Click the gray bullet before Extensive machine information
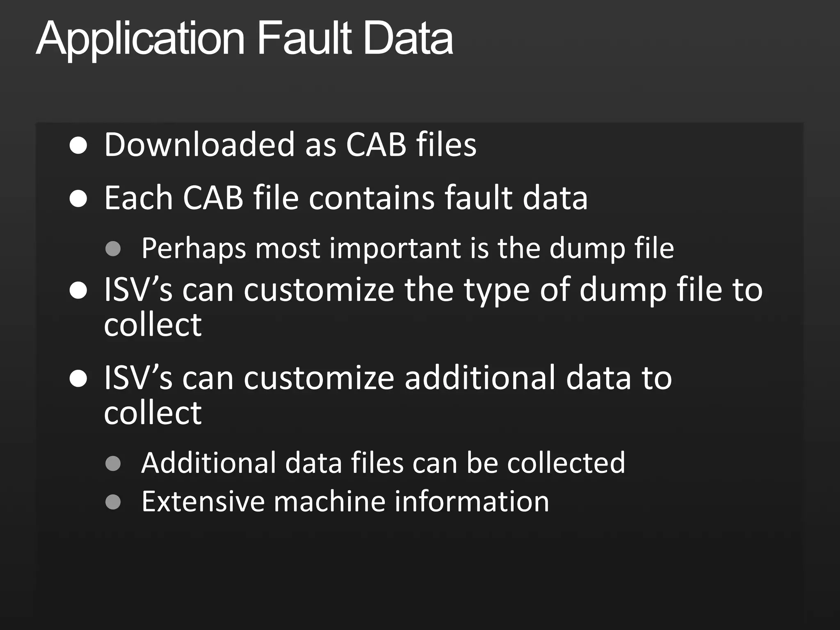This screenshot has height=630, width=840. pos(113,502)
